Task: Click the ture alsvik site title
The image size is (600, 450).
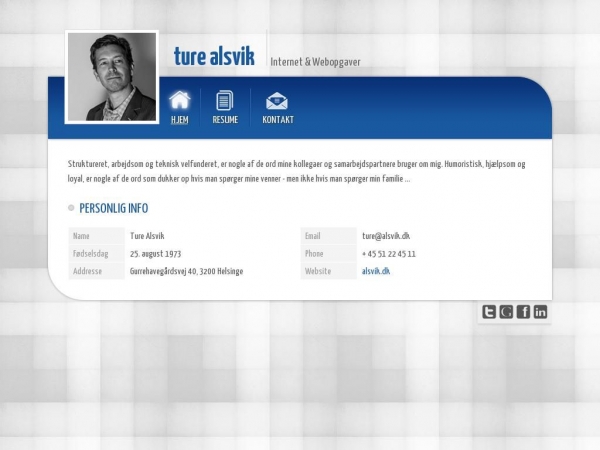Action: 214,56
